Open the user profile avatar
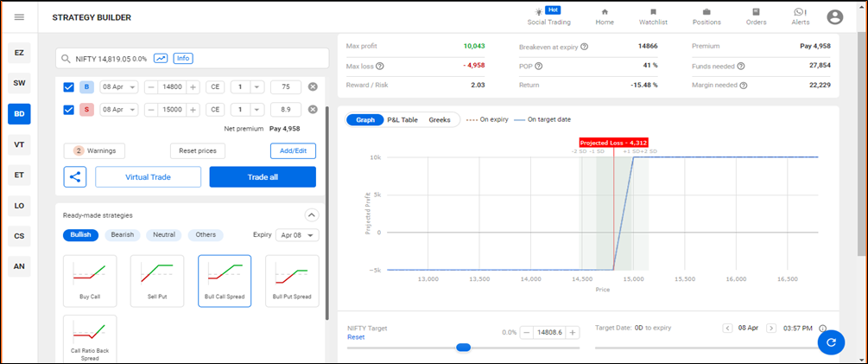 (834, 17)
